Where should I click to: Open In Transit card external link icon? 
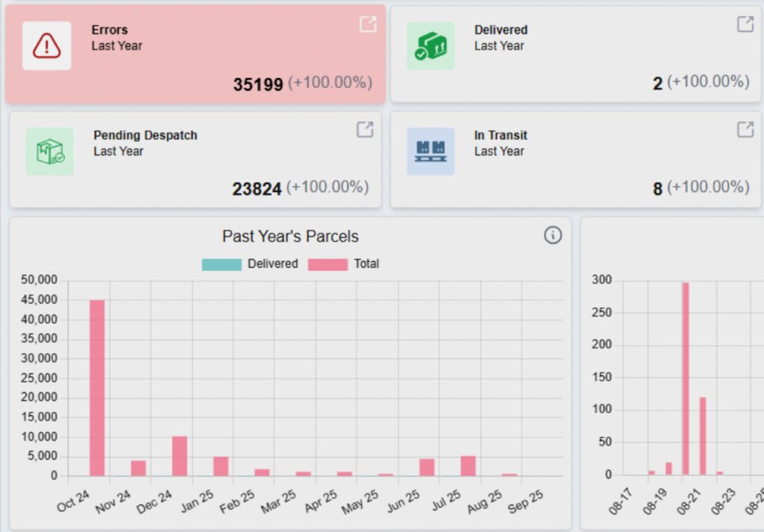click(745, 129)
